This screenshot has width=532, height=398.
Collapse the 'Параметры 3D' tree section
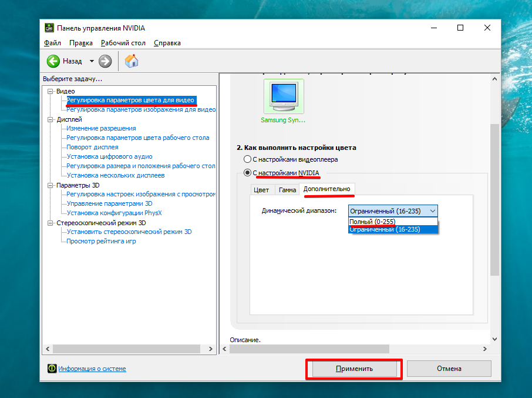[50, 185]
